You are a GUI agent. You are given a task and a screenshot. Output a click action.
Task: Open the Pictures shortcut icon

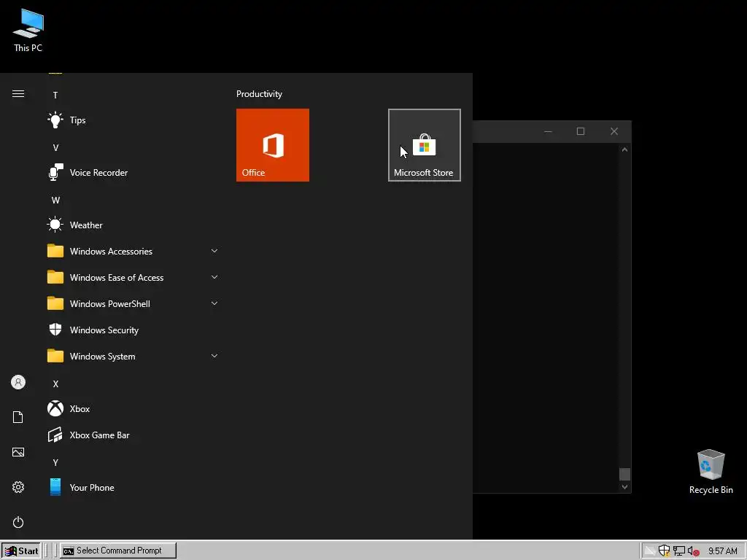tap(18, 452)
